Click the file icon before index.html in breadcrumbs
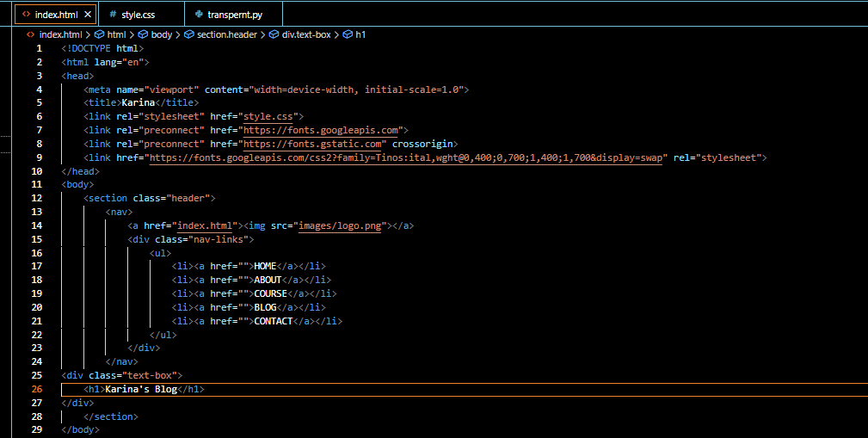Screen dimensions: 868x438 pos(31,34)
